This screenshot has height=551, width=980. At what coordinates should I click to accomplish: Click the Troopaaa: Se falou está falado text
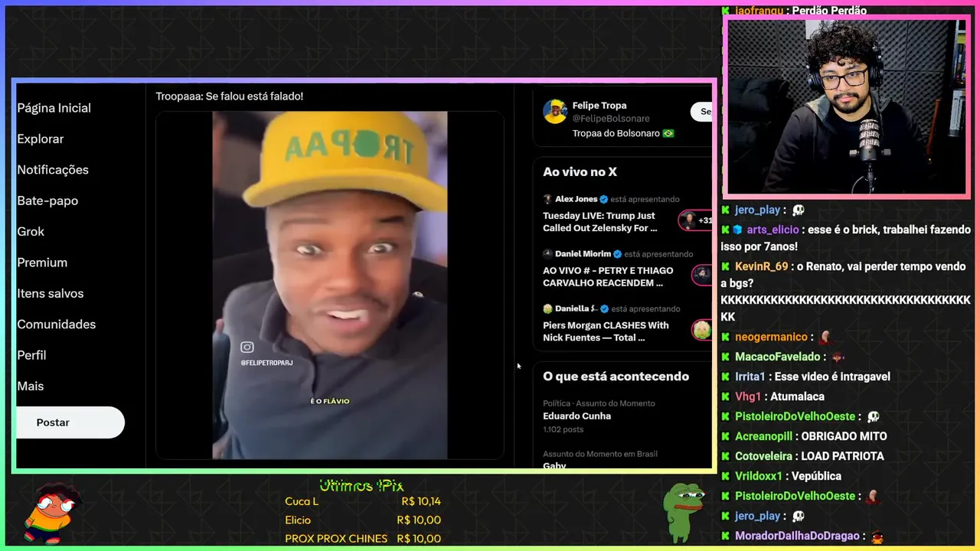(230, 96)
